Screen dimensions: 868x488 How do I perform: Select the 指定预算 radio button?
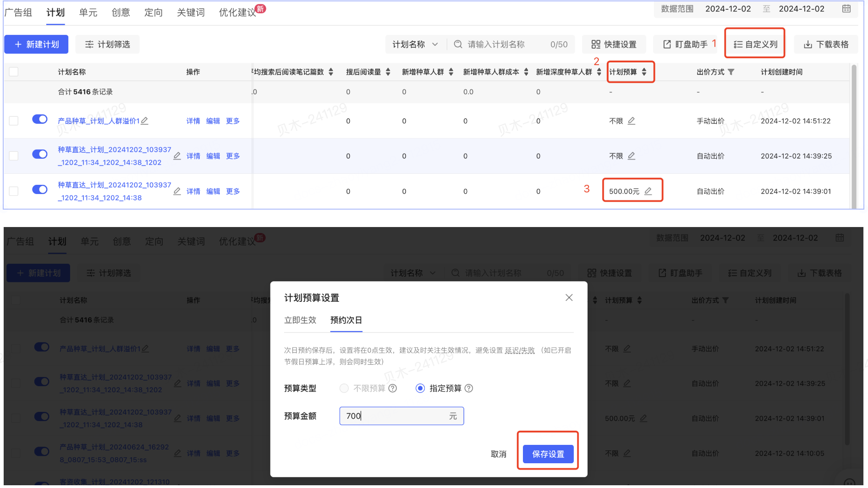[420, 388]
